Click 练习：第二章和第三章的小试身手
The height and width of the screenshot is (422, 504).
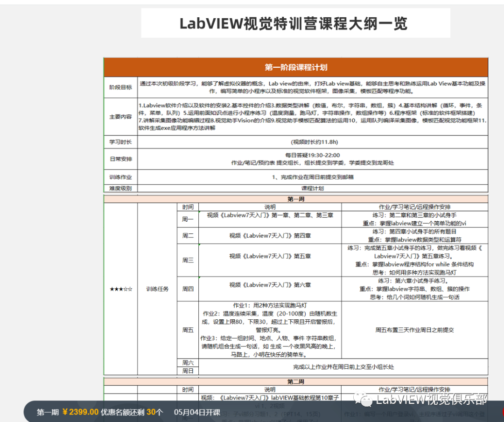[x=414, y=215]
